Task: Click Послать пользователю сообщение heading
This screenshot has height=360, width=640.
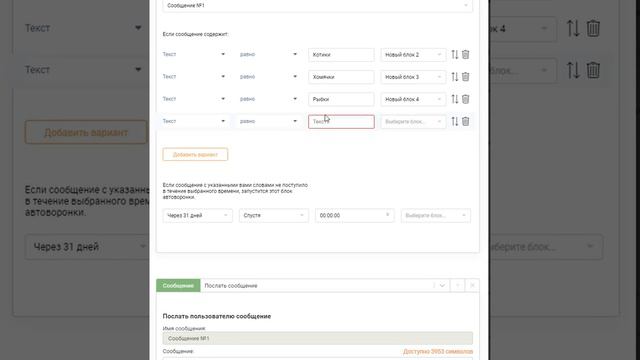Action: coord(217,316)
